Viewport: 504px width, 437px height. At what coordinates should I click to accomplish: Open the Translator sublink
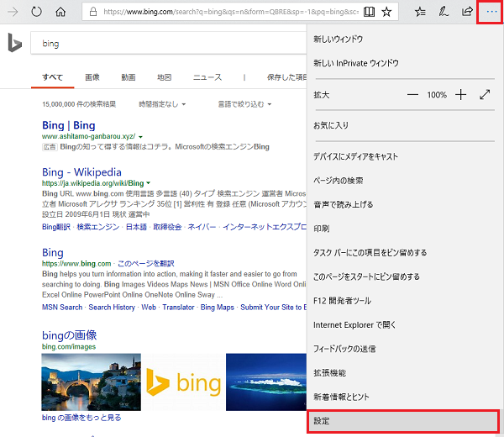[x=178, y=307]
